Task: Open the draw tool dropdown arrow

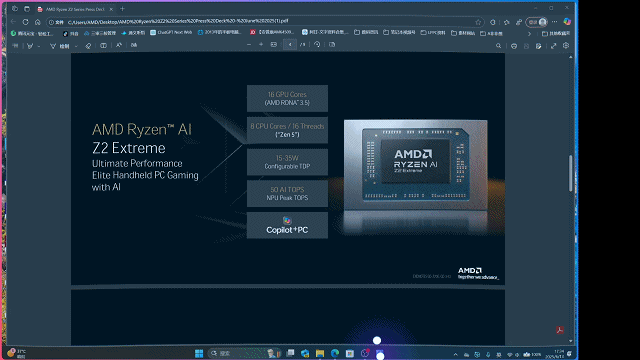Action: click(76, 46)
